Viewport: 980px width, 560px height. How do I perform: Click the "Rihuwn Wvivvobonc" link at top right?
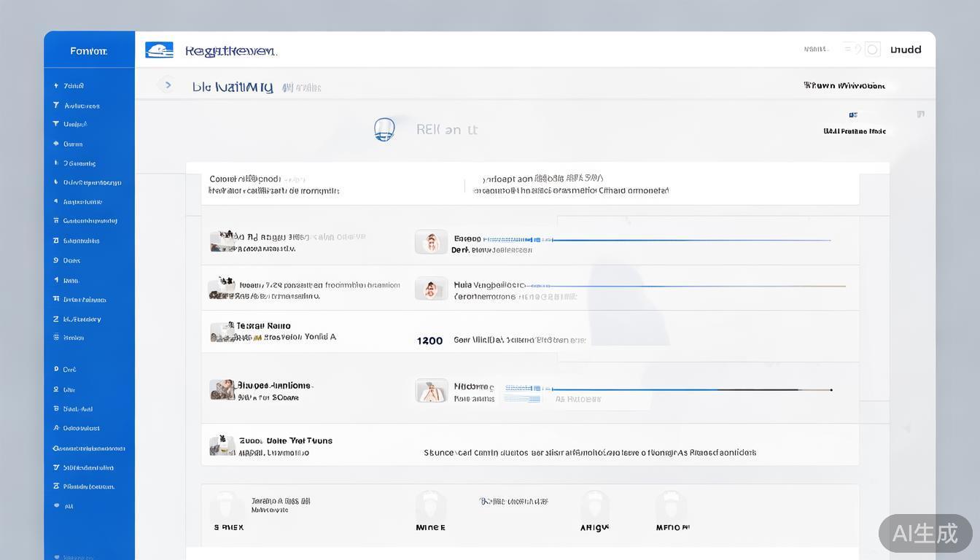click(x=844, y=85)
